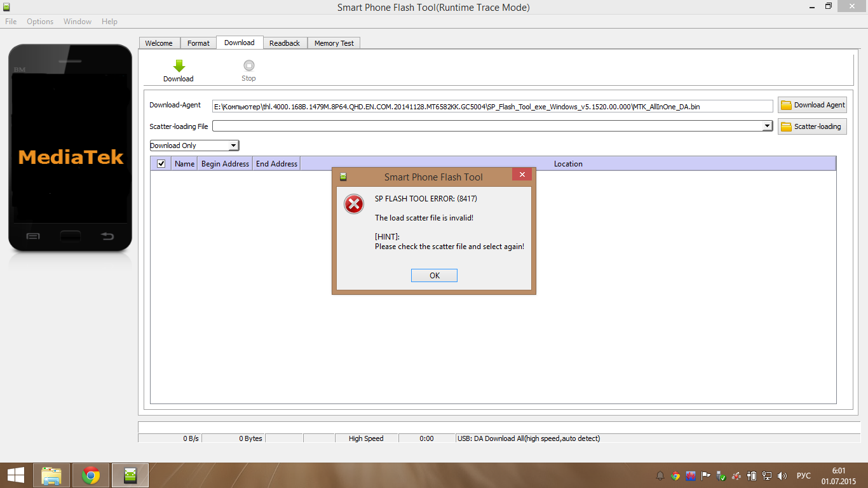Click the battery power tray icon
Viewport: 868px width, 488px height.
click(x=752, y=475)
